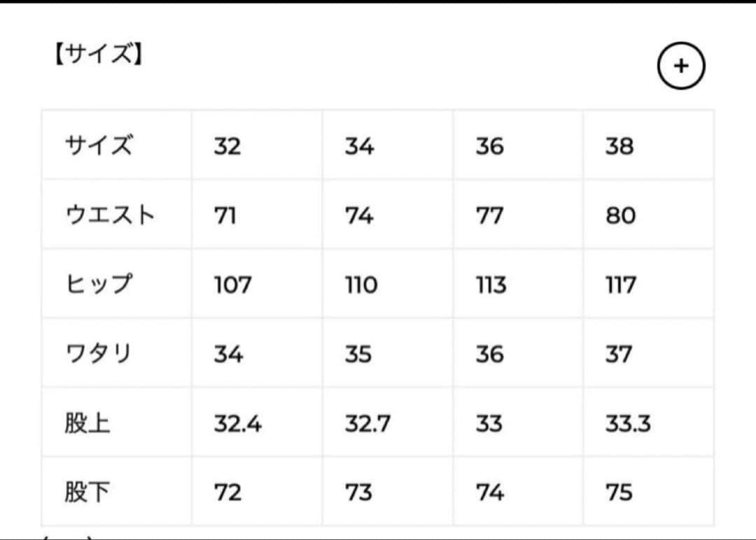Select the size 32 column header

pos(227,146)
